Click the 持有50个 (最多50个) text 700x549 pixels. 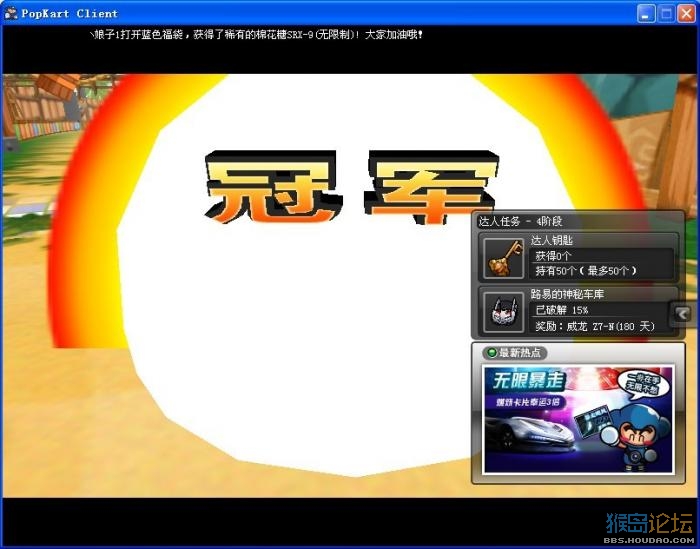[586, 270]
